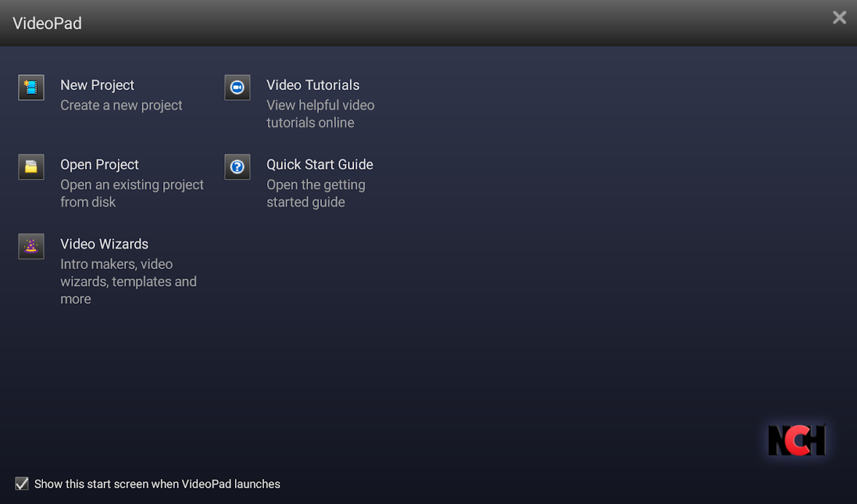Click the 'Create a new project' description

[122, 105]
